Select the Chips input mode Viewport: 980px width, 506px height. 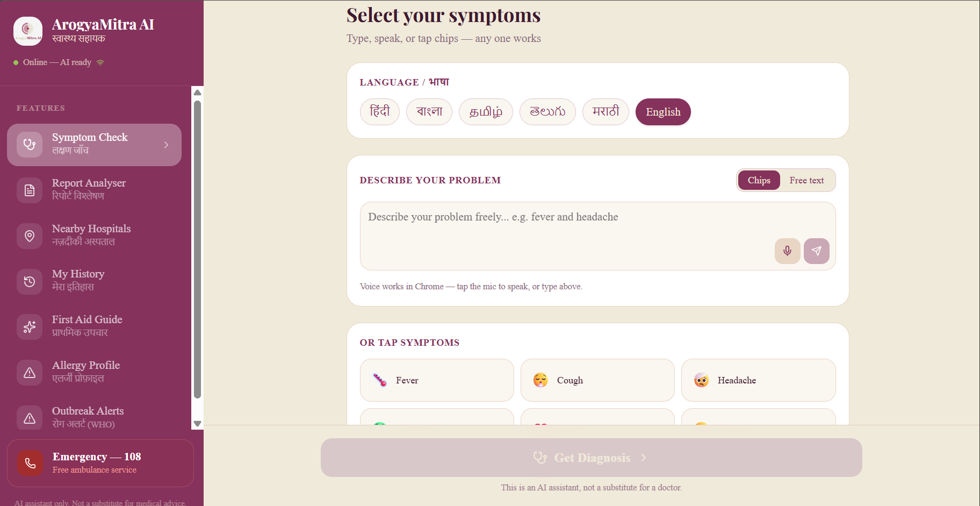[x=759, y=181]
